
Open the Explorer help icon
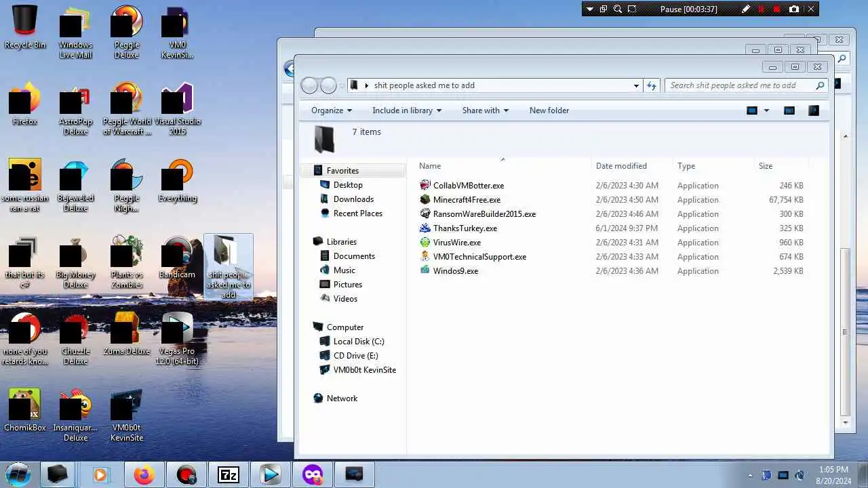click(814, 110)
